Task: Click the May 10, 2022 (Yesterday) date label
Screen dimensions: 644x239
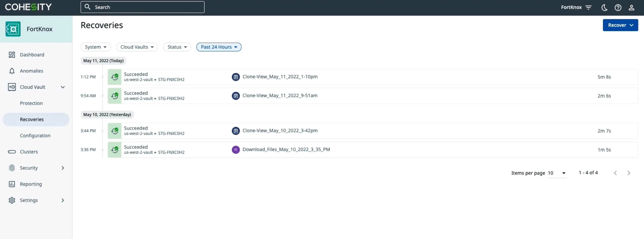Action: (x=107, y=115)
